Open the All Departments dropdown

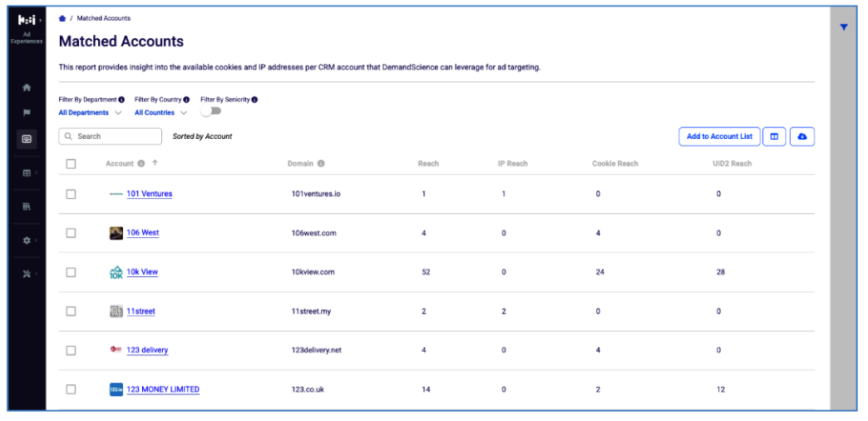coord(90,112)
